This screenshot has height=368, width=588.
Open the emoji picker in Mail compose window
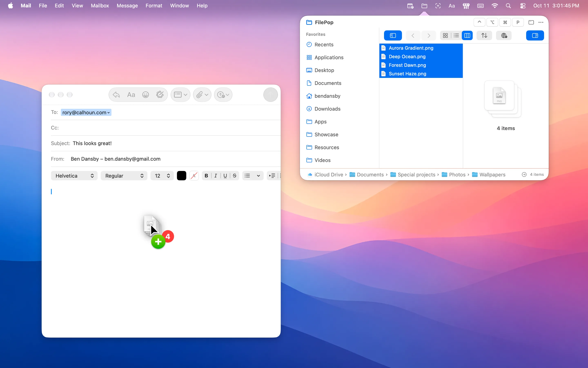click(x=146, y=95)
